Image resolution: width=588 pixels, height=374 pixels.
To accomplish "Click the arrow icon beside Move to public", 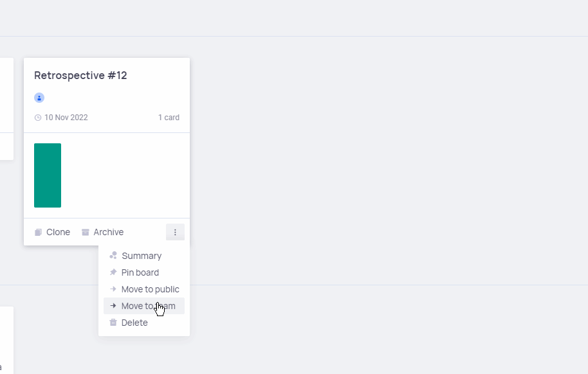I will pyautogui.click(x=113, y=289).
